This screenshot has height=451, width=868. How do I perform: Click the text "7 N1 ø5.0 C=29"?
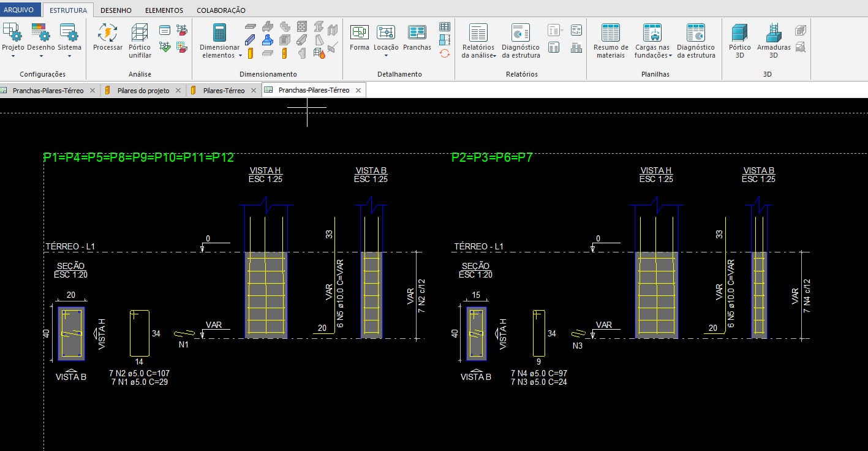[140, 382]
